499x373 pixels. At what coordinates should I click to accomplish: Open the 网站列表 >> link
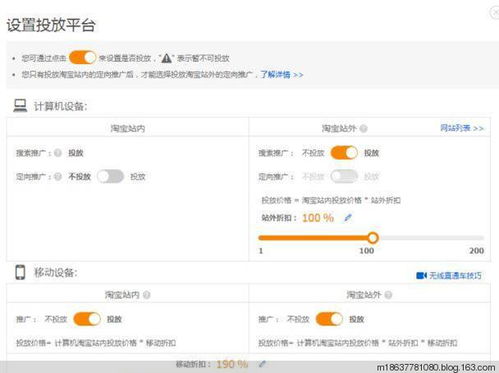coord(462,128)
